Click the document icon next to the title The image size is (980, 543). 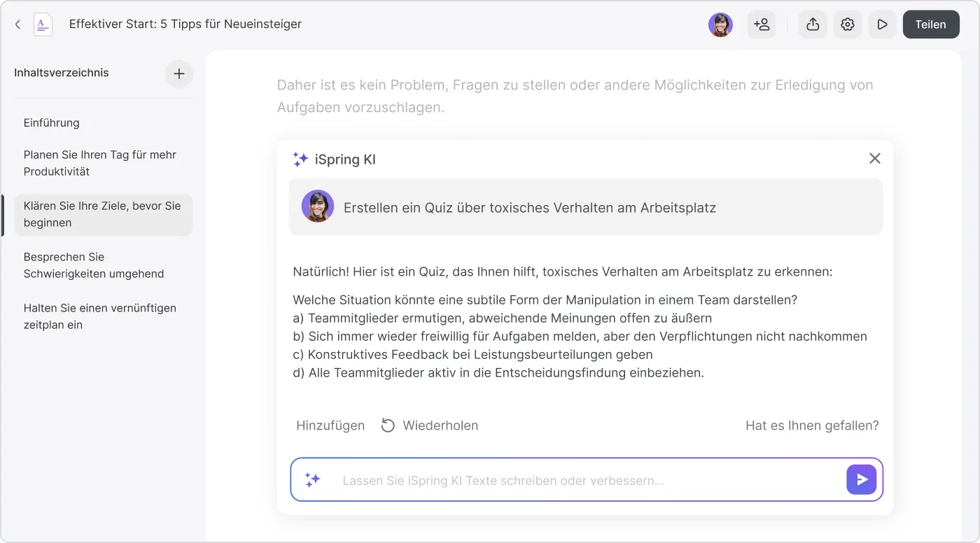pos(43,24)
